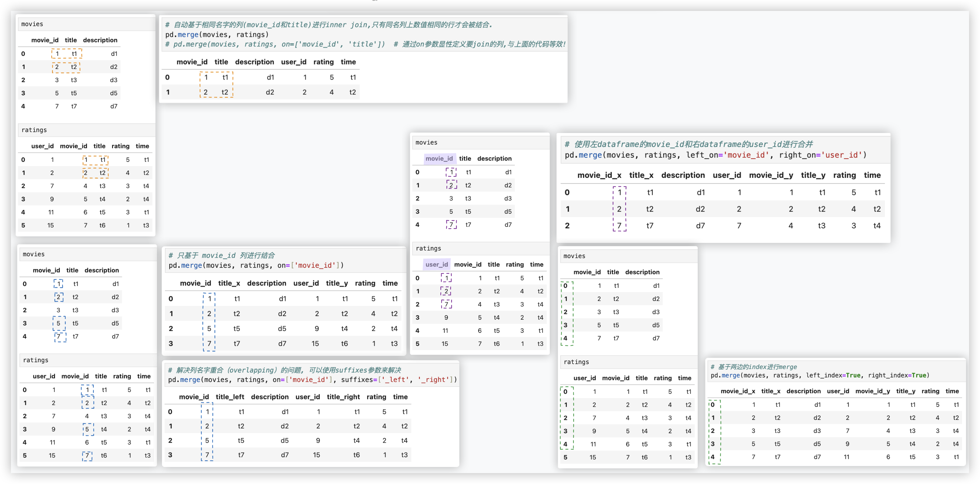Click the orange dashed box in top result table
Screen dimensions: 980x484
216,85
